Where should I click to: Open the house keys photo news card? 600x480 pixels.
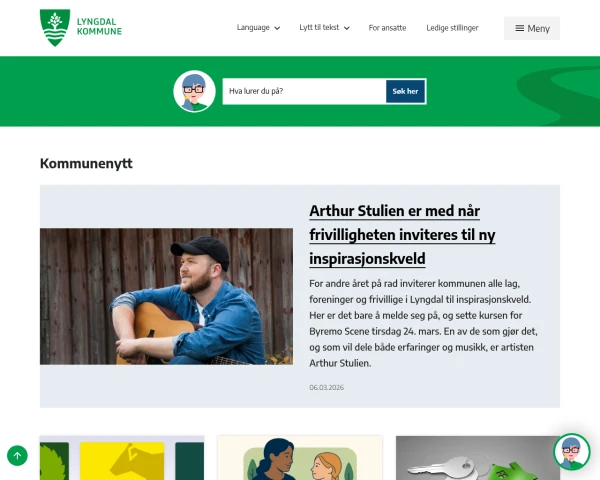[478, 458]
